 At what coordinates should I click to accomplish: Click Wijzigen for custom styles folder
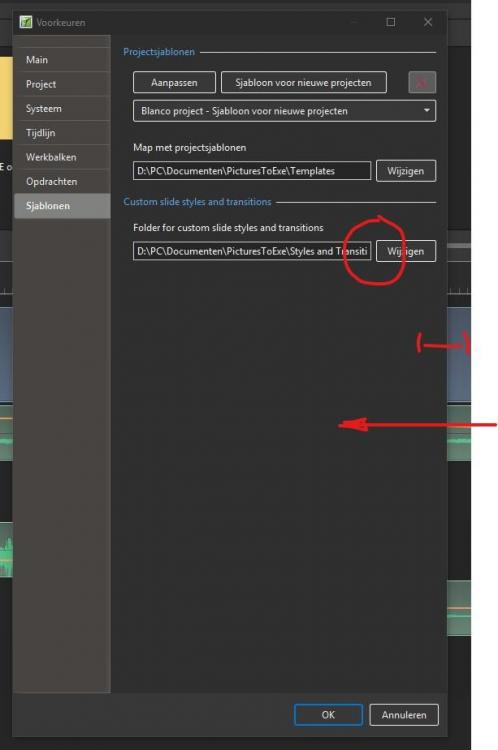tap(406, 251)
